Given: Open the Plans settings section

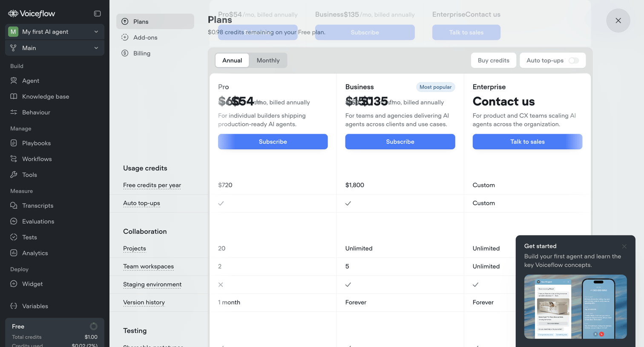Looking at the screenshot, I should point(155,21).
